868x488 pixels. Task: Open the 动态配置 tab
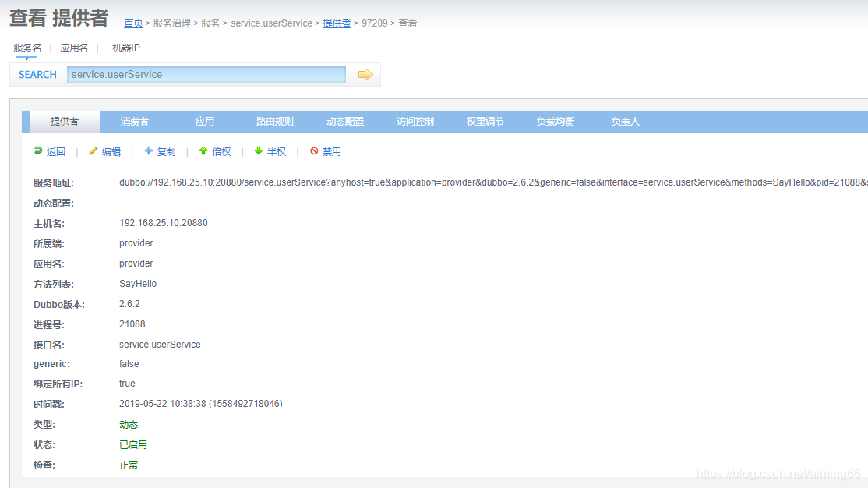click(345, 122)
